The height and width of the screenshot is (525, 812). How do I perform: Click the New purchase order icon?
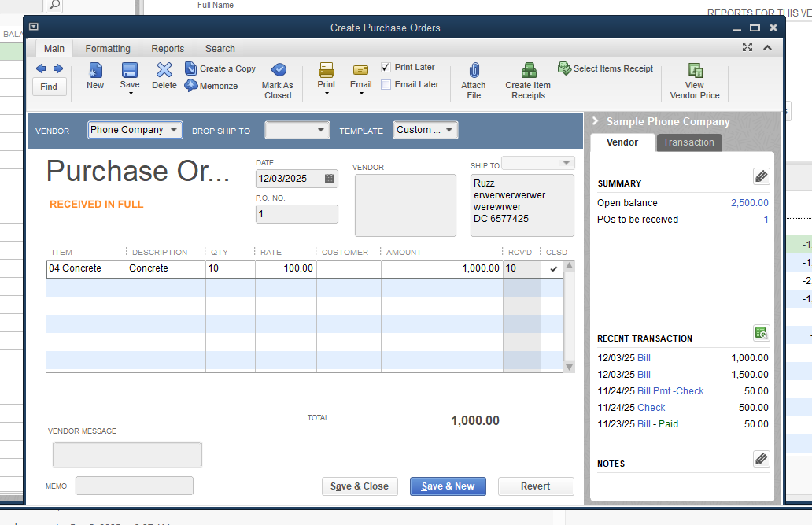click(95, 72)
